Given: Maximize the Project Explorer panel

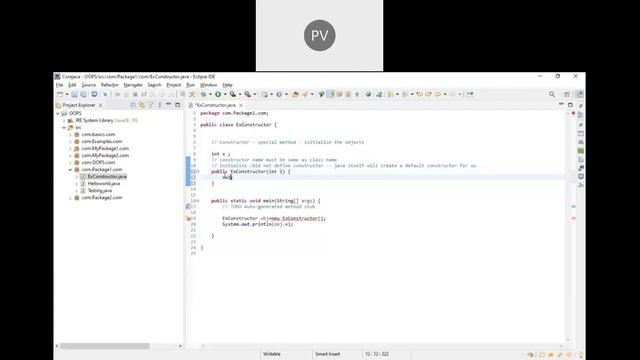Looking at the screenshot, I should pyautogui.click(x=178, y=105).
